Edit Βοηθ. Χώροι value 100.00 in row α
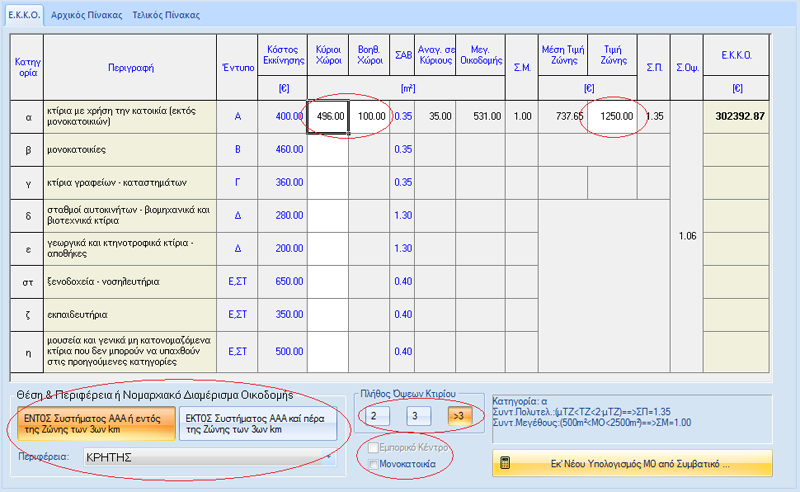The height and width of the screenshot is (492, 800). pos(369,116)
